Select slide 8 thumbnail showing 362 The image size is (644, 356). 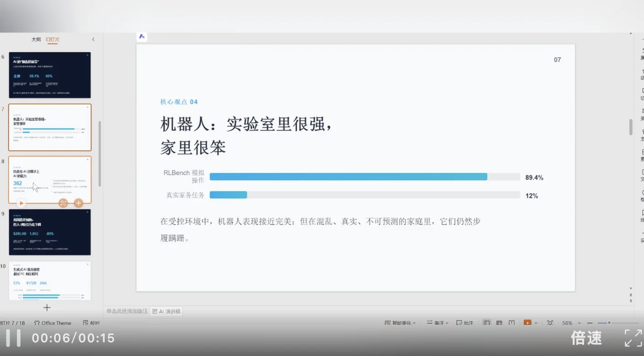[50, 179]
